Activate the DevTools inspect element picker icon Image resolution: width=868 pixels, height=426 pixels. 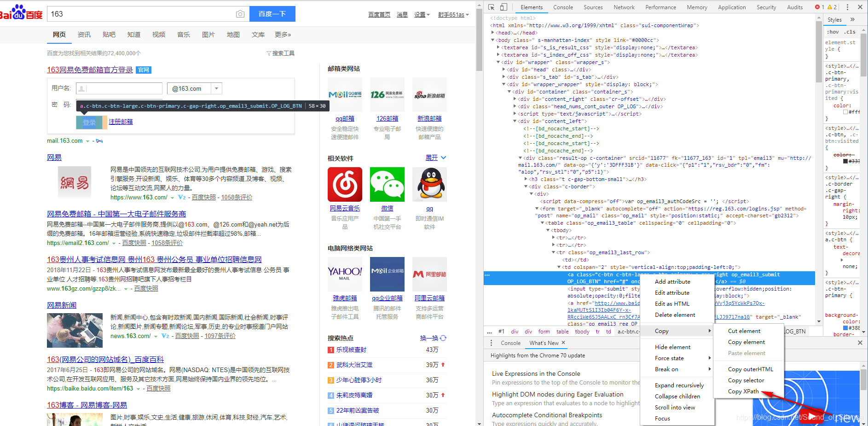pos(491,7)
